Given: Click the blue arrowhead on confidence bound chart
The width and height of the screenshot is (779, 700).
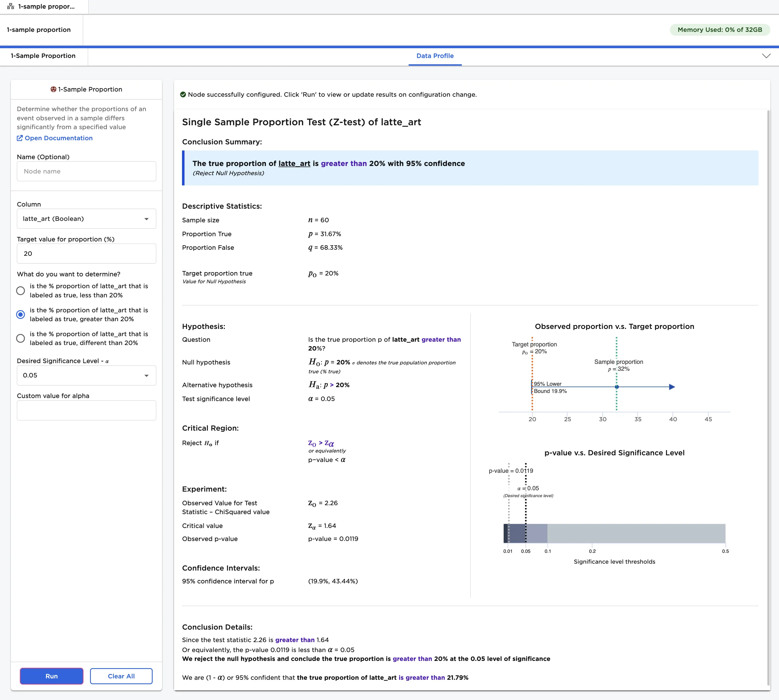Looking at the screenshot, I should click(672, 387).
